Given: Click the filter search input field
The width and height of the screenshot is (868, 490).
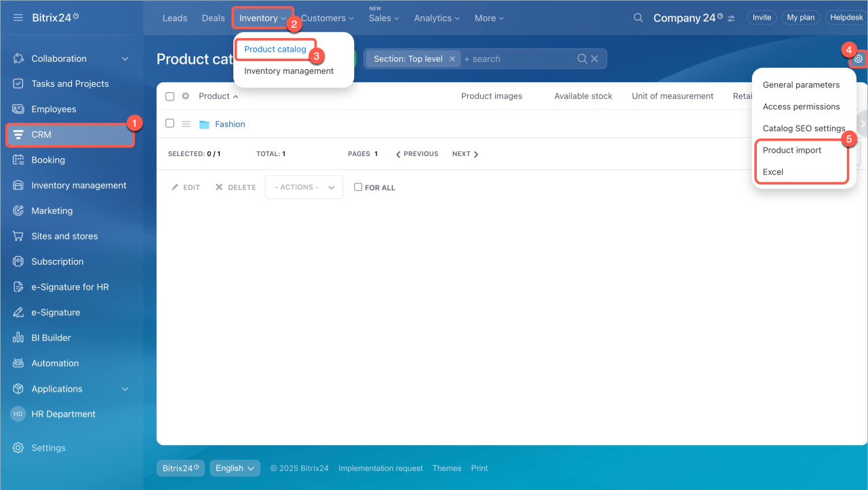Looking at the screenshot, I should [517, 59].
